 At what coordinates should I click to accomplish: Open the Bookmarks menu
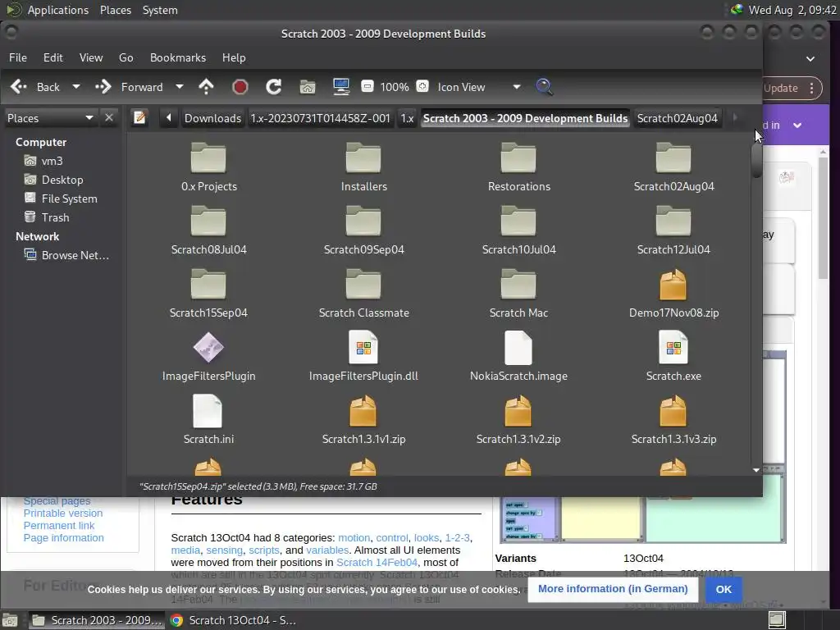[178, 57]
